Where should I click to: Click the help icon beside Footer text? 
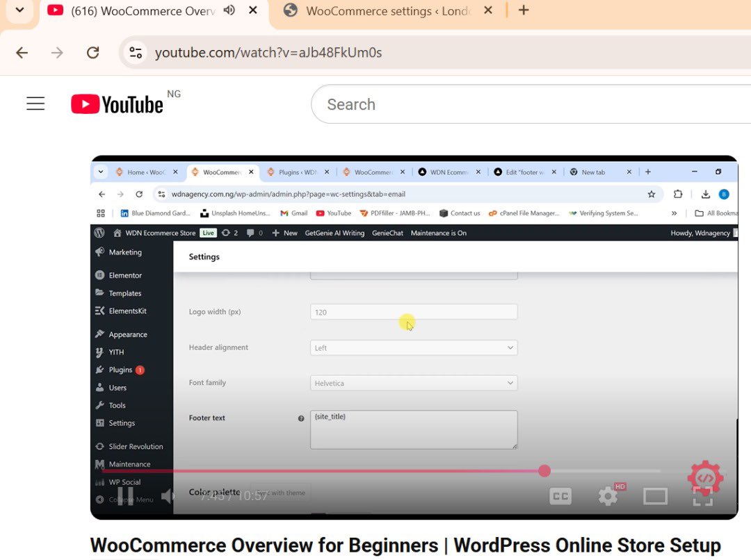click(x=301, y=418)
